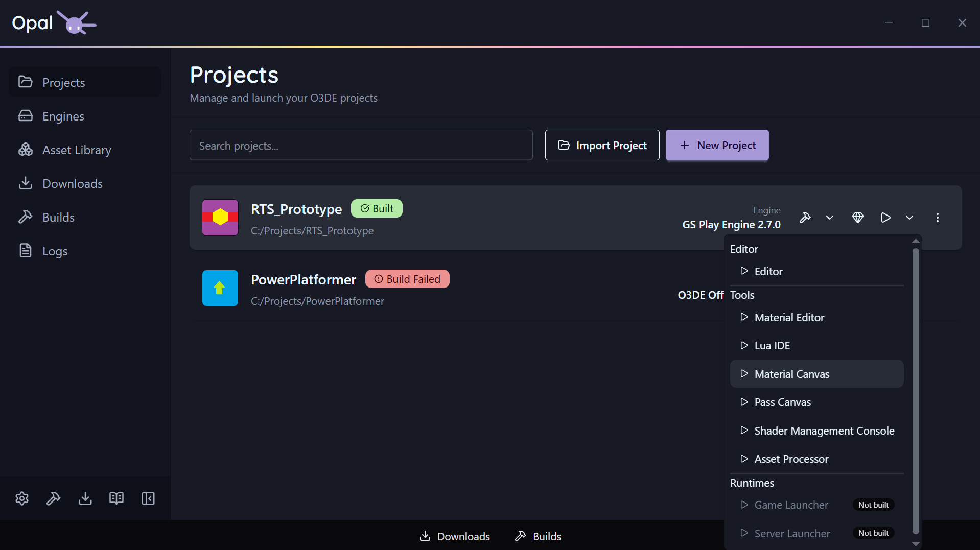Go to Projects in sidebar
This screenshot has width=980, height=550.
(85, 82)
